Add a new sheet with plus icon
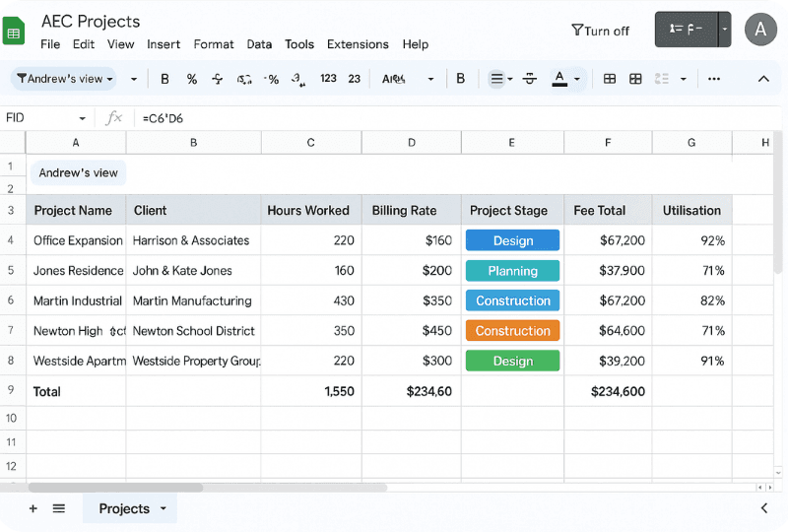This screenshot has height=532, width=788. [33, 508]
